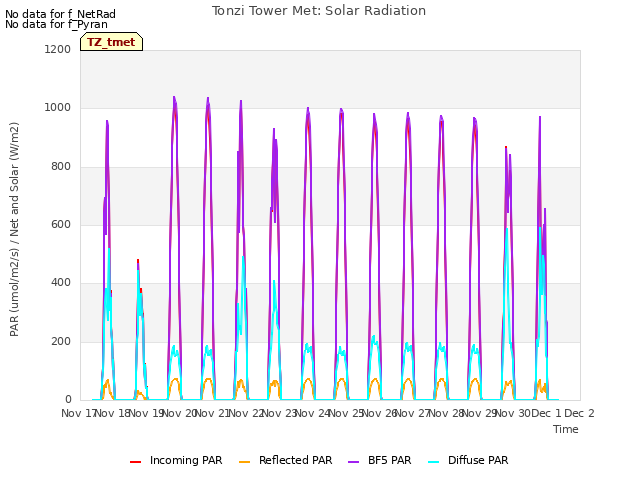640x480 pixels.
Task: Click the red Incoming PAR legend swatch
Action: pyautogui.click(x=136, y=461)
